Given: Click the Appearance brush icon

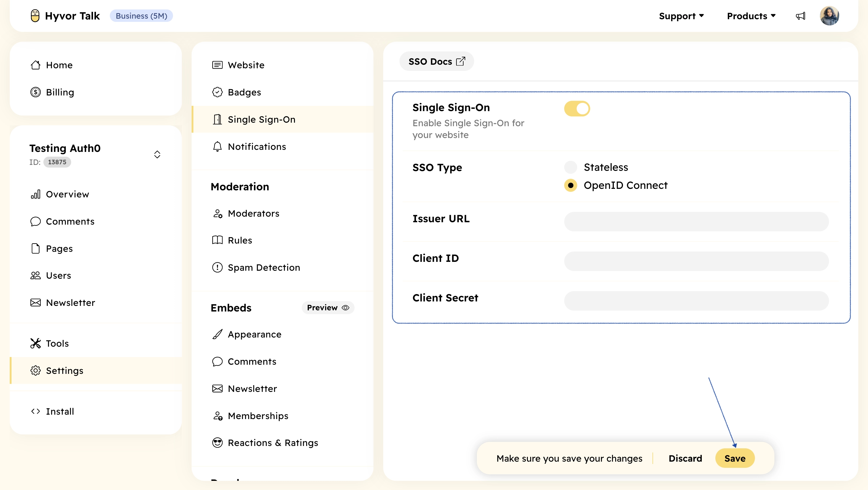Looking at the screenshot, I should tap(217, 334).
